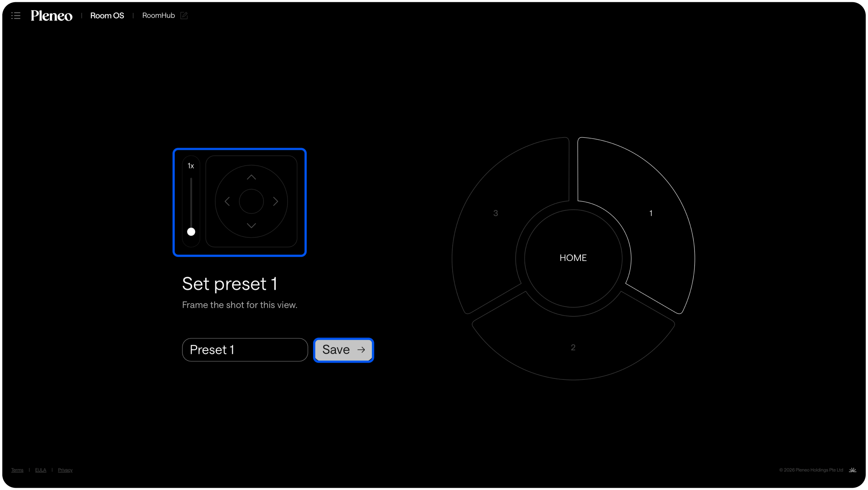868x490 pixels.
Task: Click the Preset 1 name field
Action: [245, 350]
